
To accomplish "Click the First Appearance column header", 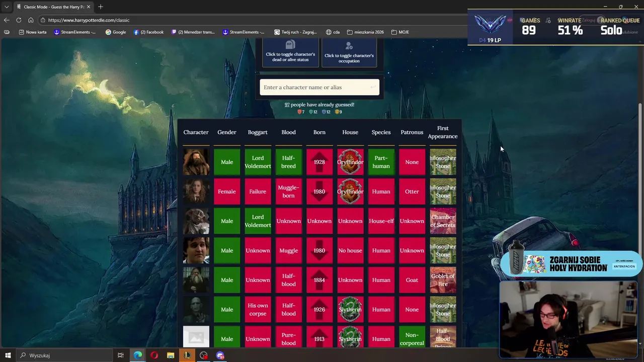I will pos(443,132).
